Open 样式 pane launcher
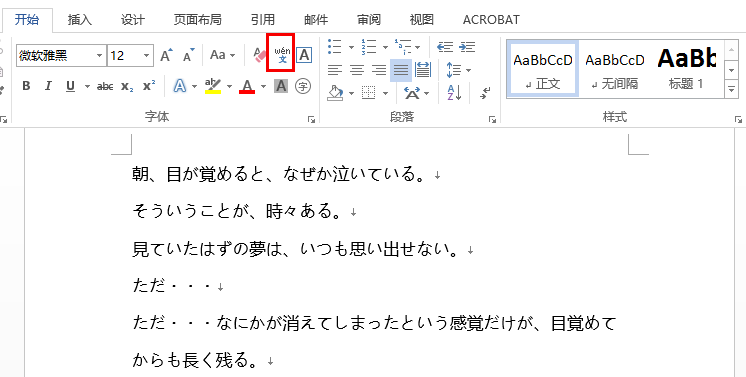The image size is (746, 377). [738, 119]
